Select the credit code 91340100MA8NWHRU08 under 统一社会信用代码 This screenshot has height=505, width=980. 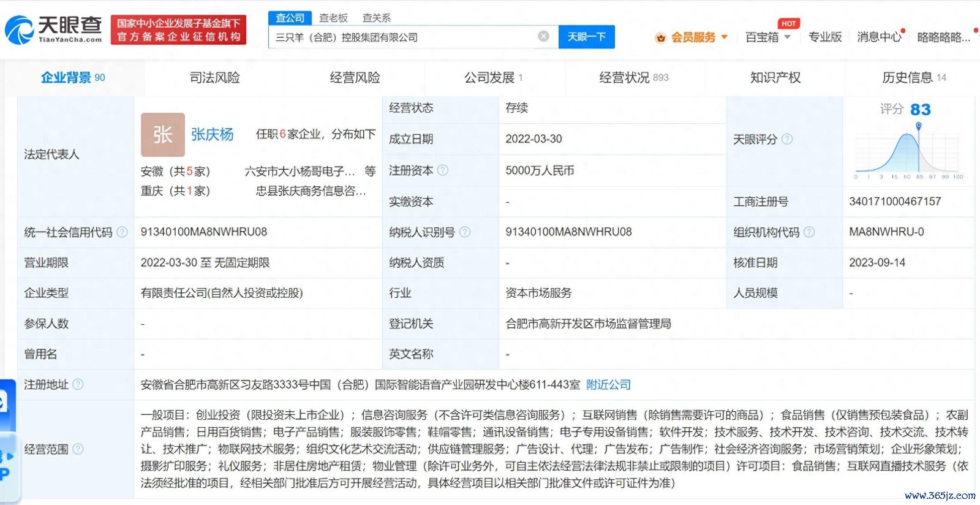[x=204, y=232]
